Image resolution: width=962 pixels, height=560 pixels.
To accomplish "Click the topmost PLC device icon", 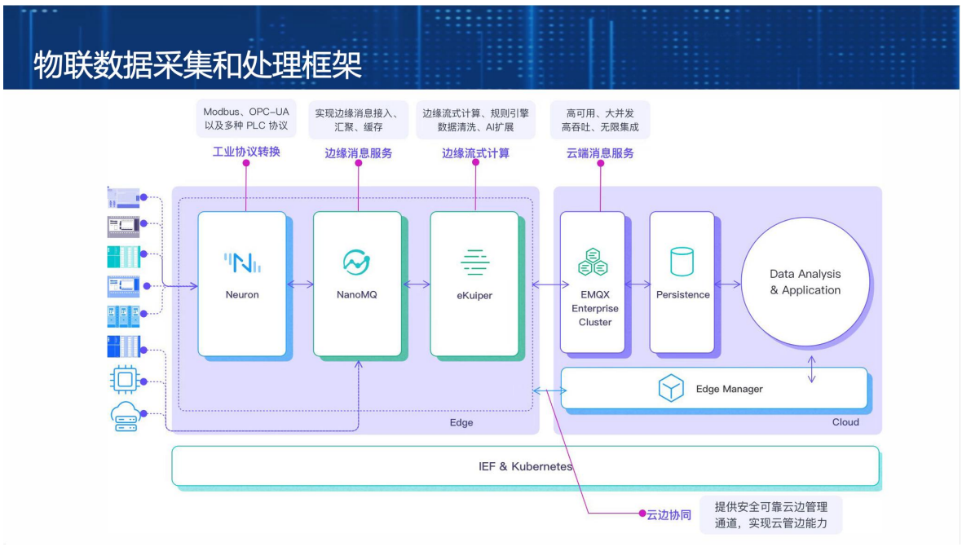I will (123, 197).
